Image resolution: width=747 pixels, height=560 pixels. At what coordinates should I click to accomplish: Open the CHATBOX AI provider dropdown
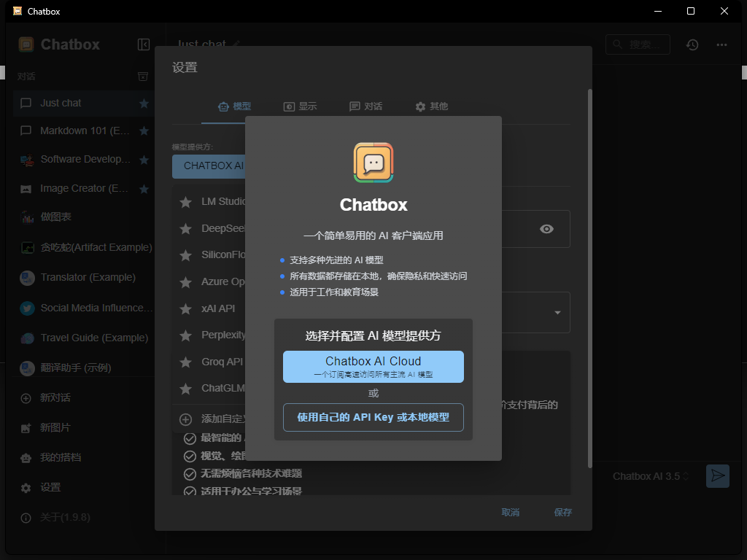tap(209, 166)
